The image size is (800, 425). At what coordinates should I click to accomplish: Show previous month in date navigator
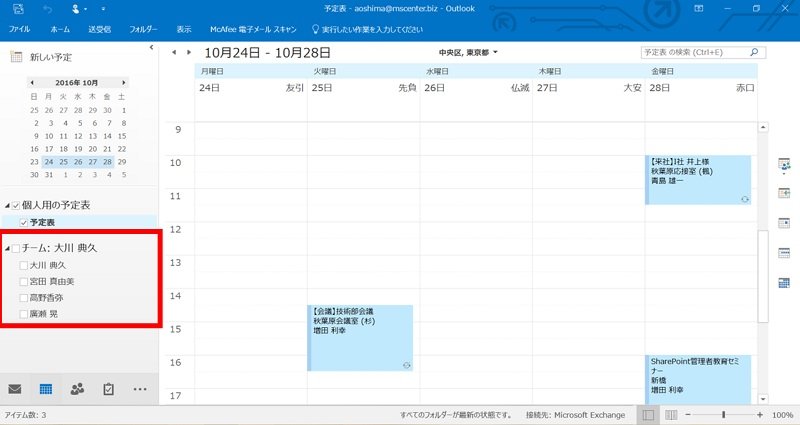point(32,83)
